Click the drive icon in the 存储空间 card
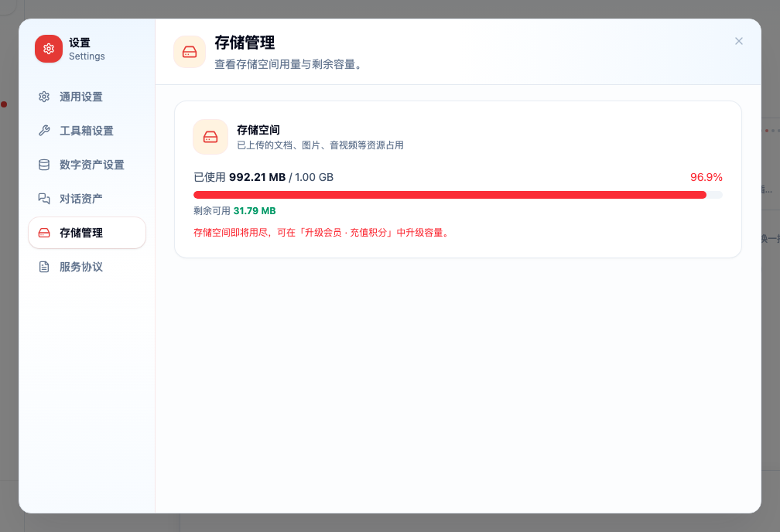The image size is (780, 532). [210, 137]
